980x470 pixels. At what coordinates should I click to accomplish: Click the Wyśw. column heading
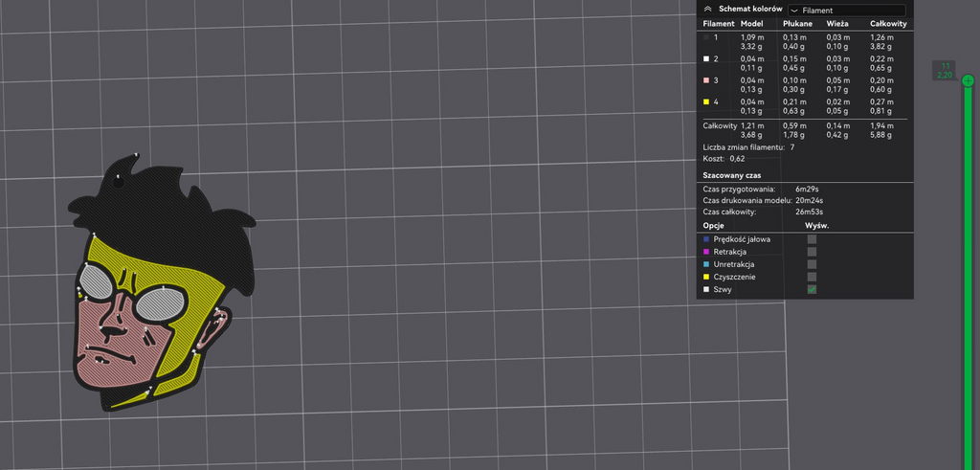[818, 225]
